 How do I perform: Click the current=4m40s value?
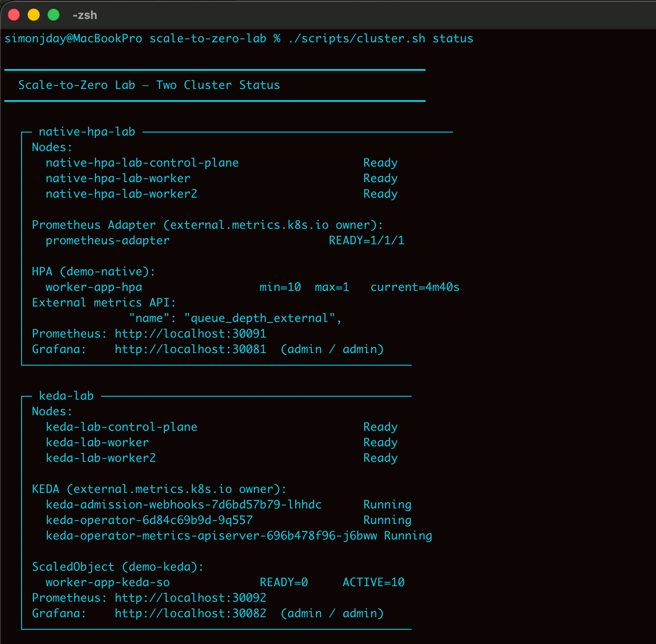(x=415, y=287)
